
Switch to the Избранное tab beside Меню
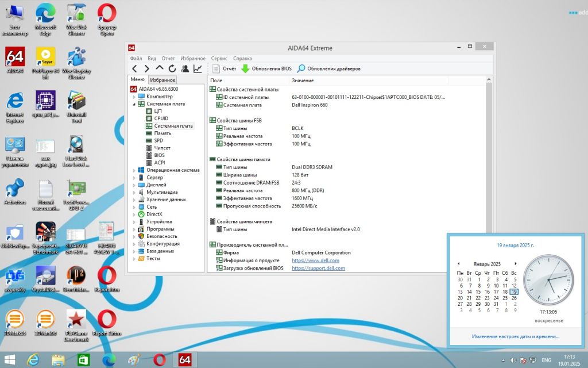coord(163,80)
